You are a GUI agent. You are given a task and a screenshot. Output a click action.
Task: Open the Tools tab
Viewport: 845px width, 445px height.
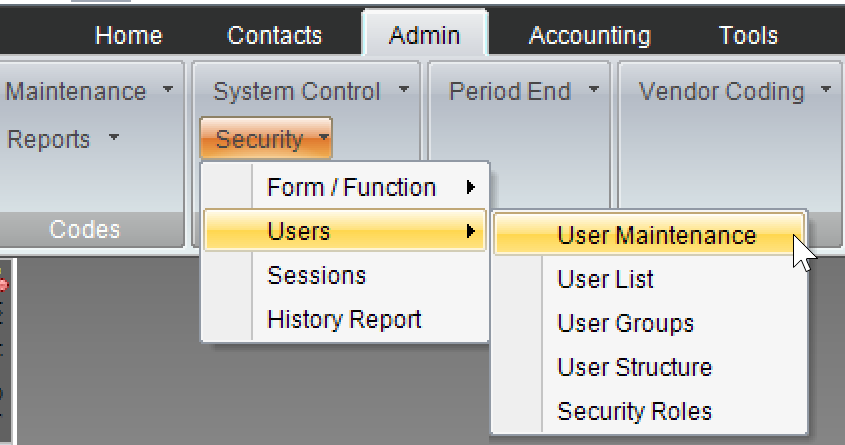pos(748,36)
